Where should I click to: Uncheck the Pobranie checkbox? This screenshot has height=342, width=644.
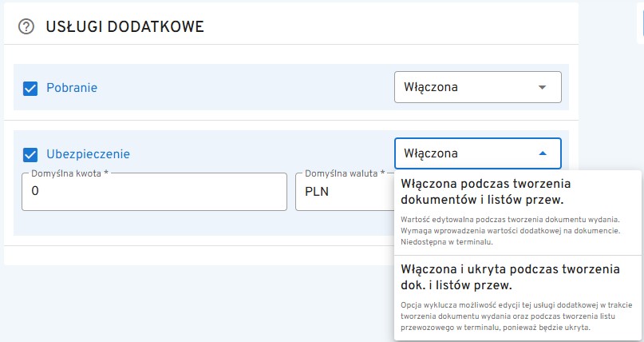click(x=30, y=88)
